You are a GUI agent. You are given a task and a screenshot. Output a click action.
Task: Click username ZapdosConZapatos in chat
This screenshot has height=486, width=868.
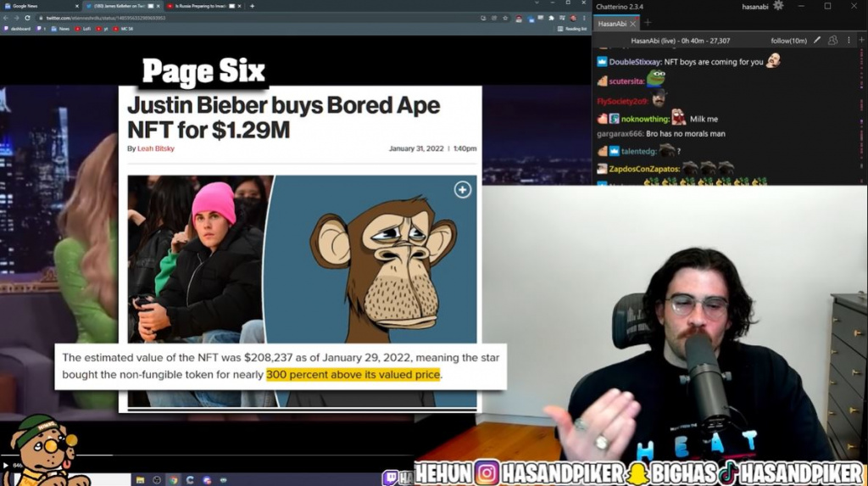click(x=644, y=169)
